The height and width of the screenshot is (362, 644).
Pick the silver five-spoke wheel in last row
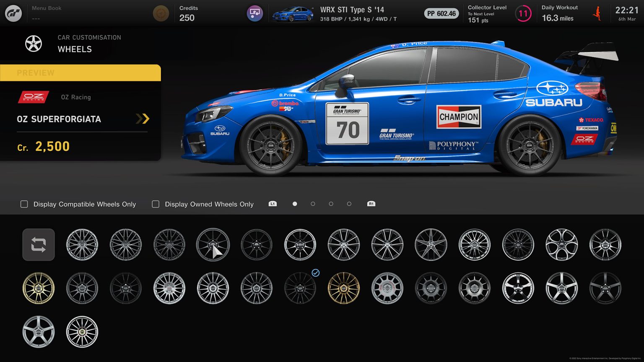[x=39, y=332]
